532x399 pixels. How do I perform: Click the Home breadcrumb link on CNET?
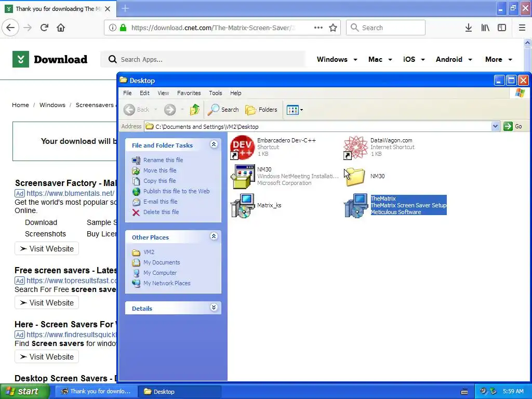point(20,105)
